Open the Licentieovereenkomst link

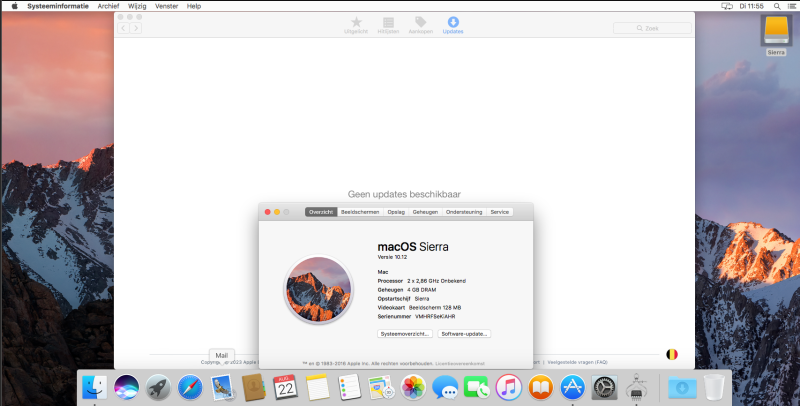[x=460, y=364]
